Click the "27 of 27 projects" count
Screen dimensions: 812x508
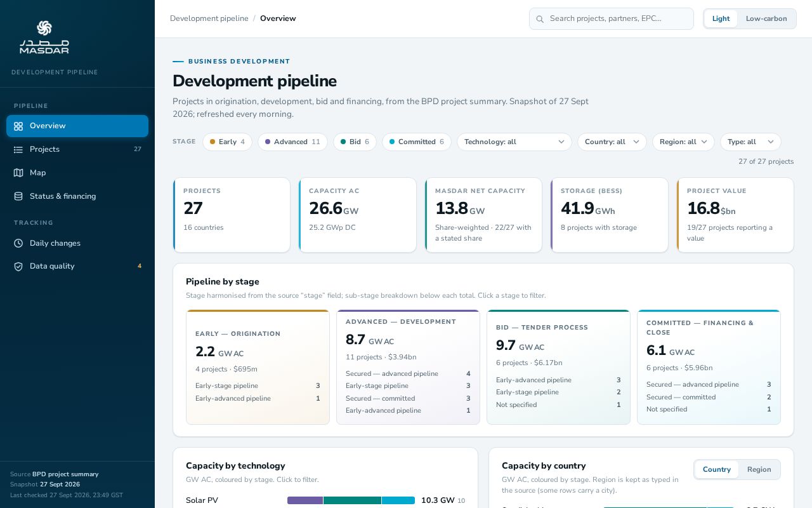[x=766, y=161]
